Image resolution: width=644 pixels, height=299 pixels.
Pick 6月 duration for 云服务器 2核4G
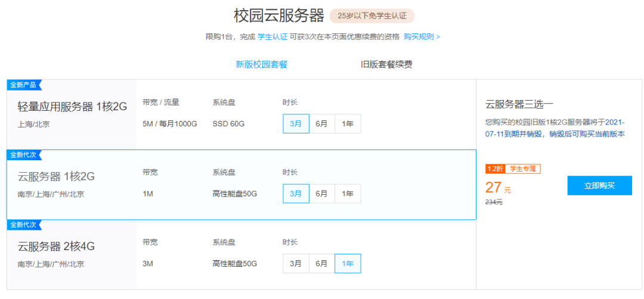coord(321,263)
